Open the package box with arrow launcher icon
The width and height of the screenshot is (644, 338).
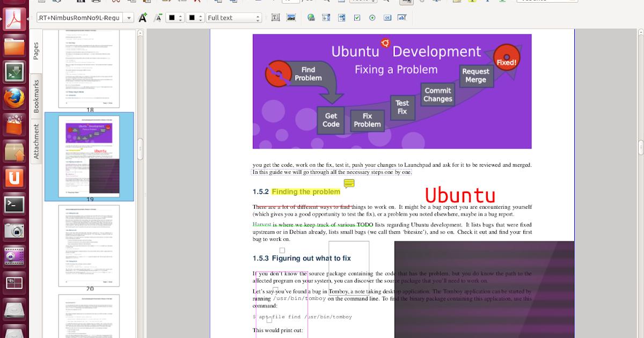15,151
